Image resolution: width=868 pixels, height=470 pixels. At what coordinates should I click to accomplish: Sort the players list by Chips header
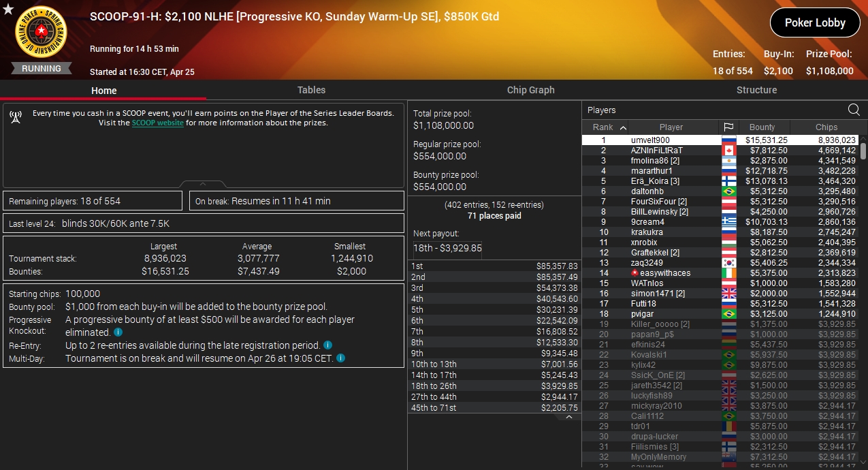click(x=826, y=127)
